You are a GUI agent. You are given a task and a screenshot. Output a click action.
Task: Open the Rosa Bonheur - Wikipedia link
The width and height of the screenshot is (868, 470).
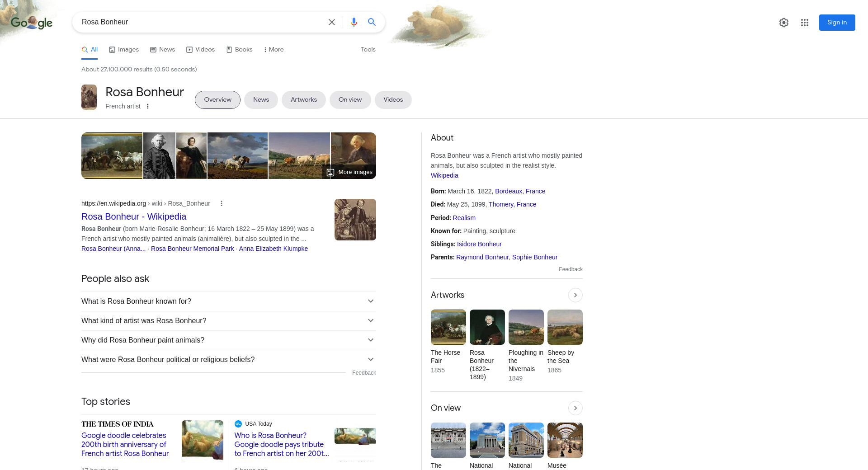134,216
